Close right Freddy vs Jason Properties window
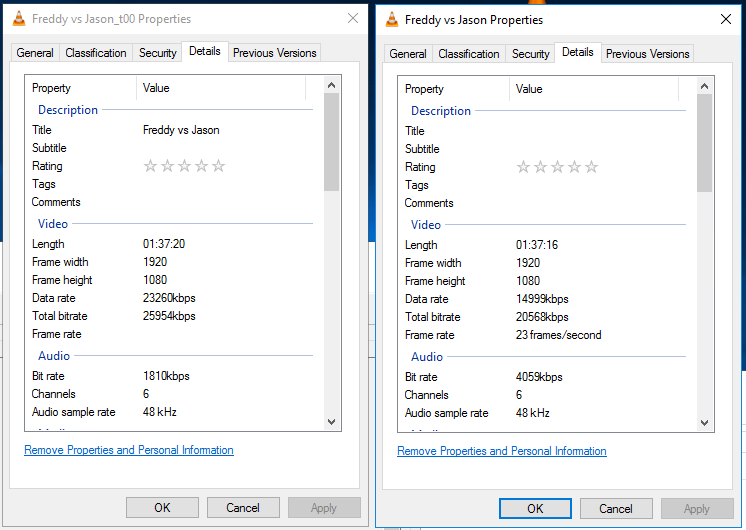Screen dimensions: 746x530 726,19
